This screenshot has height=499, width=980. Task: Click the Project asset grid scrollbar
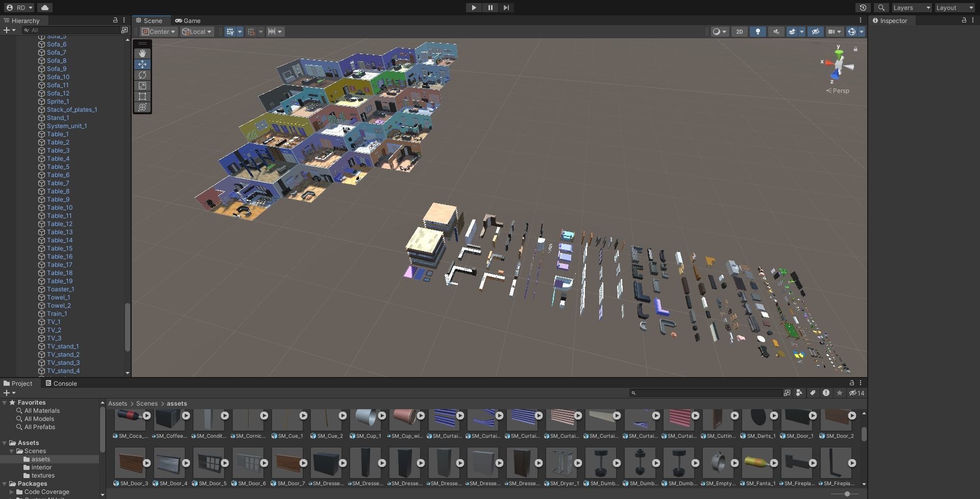click(864, 434)
